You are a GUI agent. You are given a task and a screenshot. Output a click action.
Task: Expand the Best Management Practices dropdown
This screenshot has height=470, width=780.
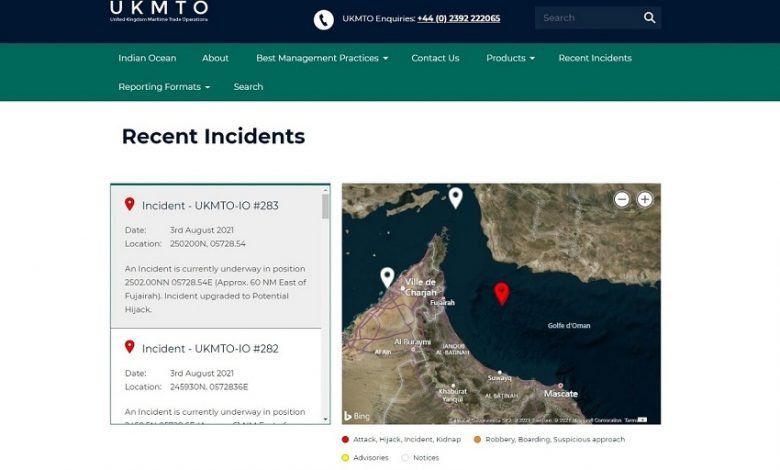coord(321,58)
